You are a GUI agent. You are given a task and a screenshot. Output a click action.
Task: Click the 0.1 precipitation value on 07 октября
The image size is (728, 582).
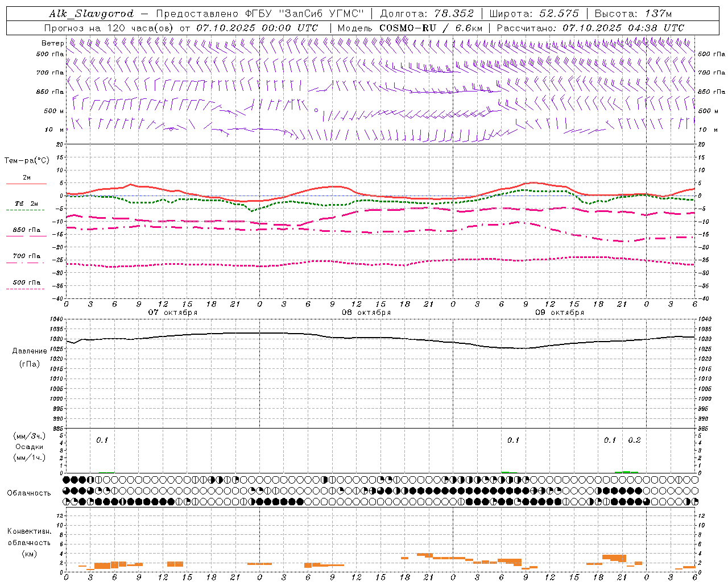[x=102, y=440]
